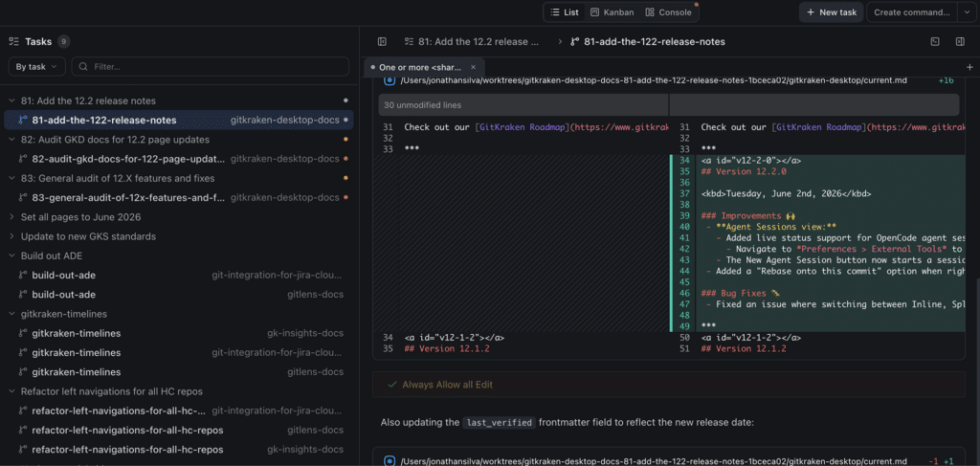Click status dot on 83: General audit row
980x466 pixels.
coord(345,178)
